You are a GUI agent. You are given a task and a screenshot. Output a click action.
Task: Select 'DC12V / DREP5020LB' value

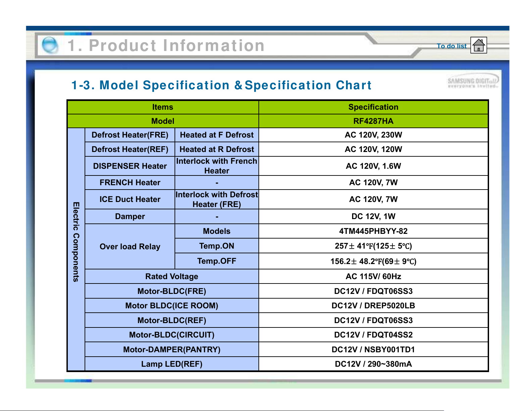pos(373,306)
